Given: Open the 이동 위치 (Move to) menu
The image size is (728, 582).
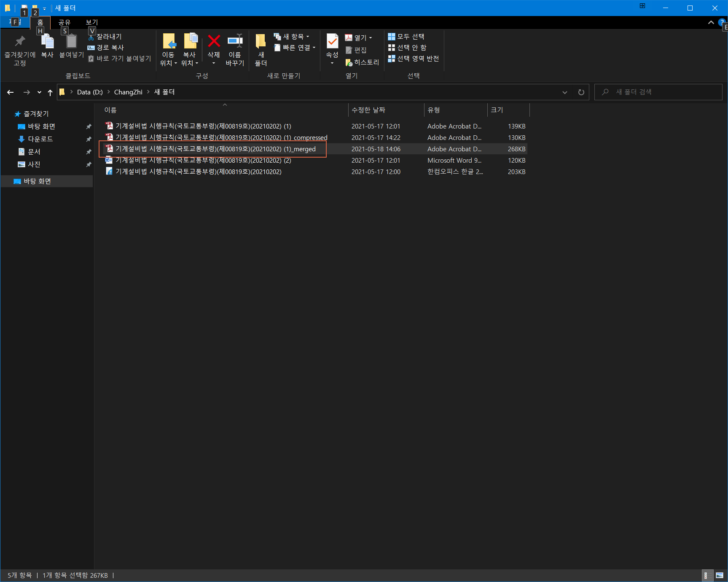Looking at the screenshot, I should point(169,50).
